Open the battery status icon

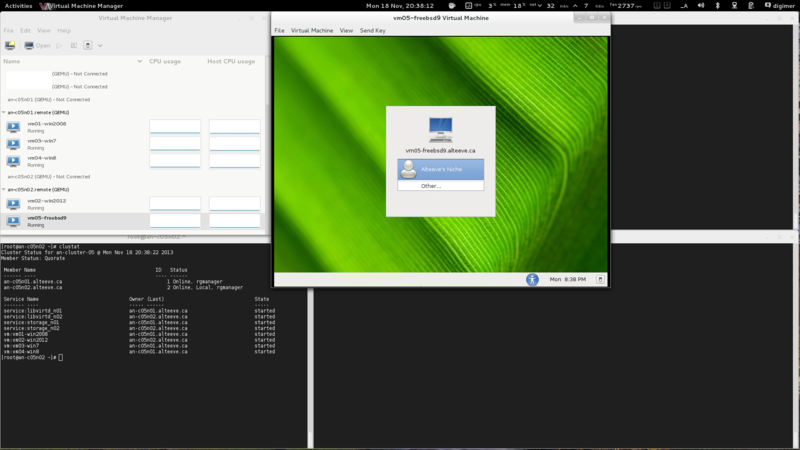[x=751, y=6]
